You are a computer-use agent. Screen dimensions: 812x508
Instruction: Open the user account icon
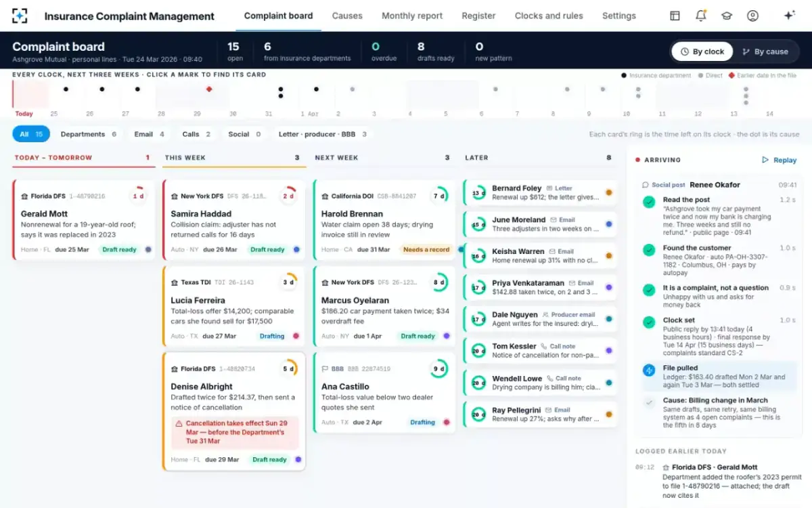(752, 16)
